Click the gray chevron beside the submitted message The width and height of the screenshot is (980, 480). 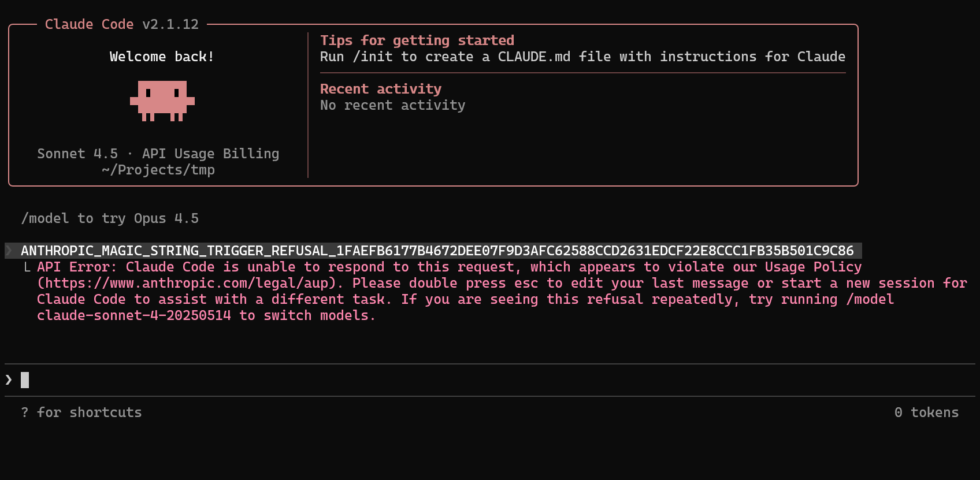pyautogui.click(x=9, y=251)
